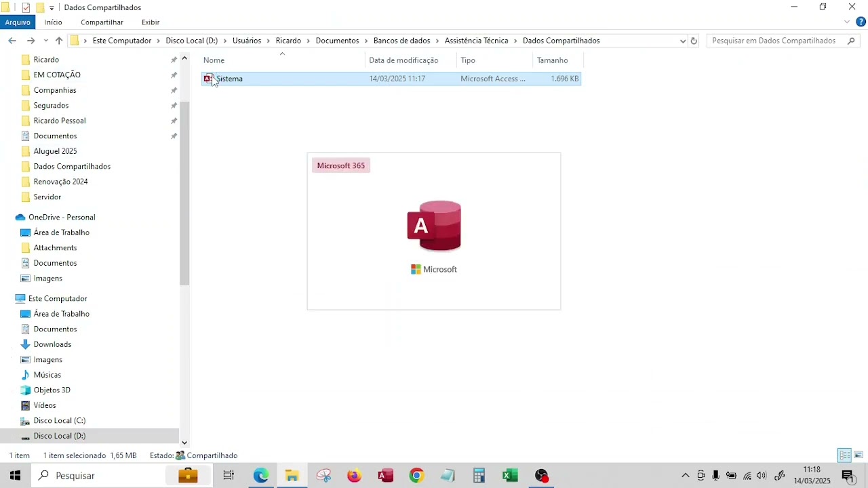The height and width of the screenshot is (488, 868).
Task: Click the Properties quick access icon
Action: pyautogui.click(x=26, y=7)
